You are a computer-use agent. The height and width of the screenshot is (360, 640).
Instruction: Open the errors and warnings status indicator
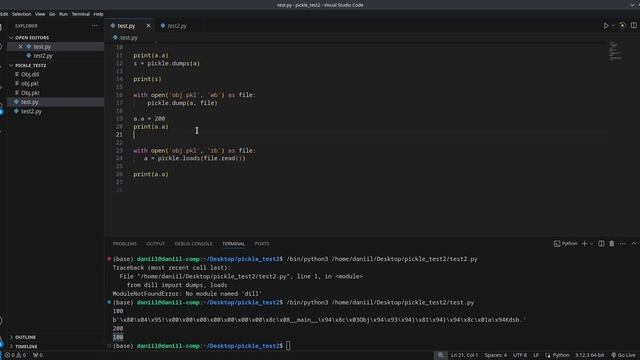tap(15, 355)
